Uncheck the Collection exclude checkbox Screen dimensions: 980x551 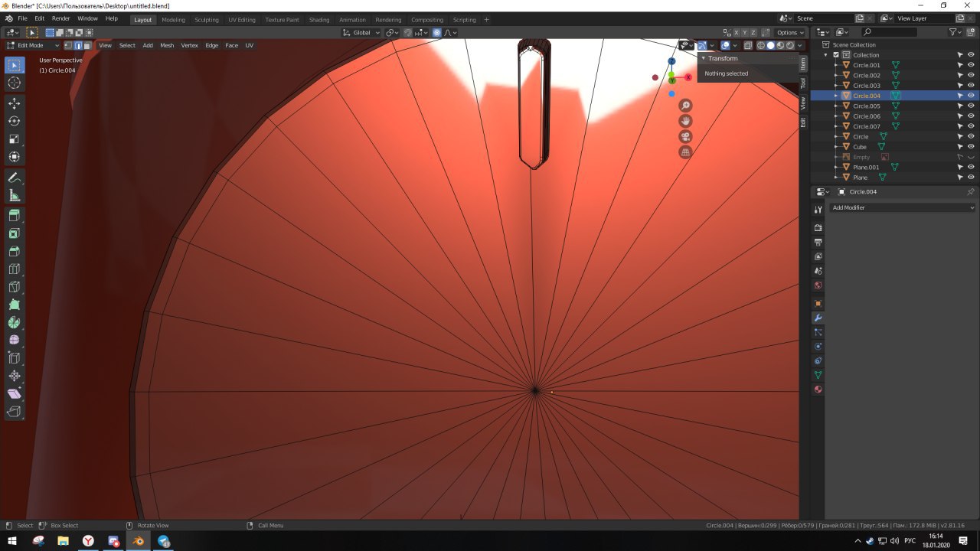click(x=836, y=55)
